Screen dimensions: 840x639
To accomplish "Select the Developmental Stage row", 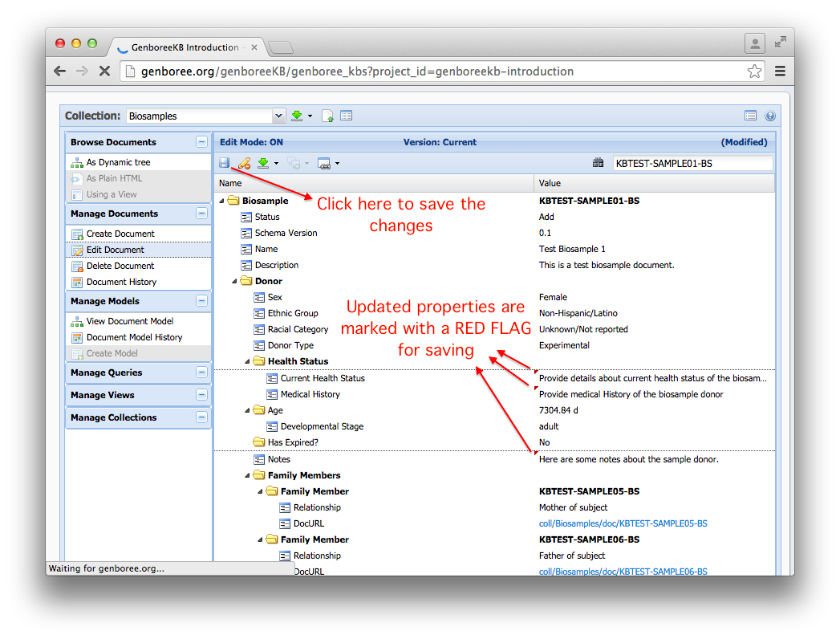I will click(x=494, y=427).
